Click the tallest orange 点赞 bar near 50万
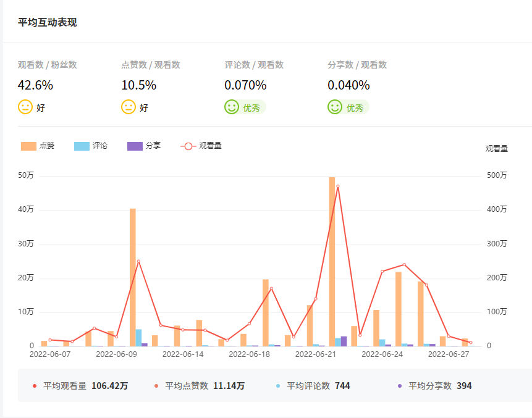This screenshot has width=532, height=418. click(332, 259)
